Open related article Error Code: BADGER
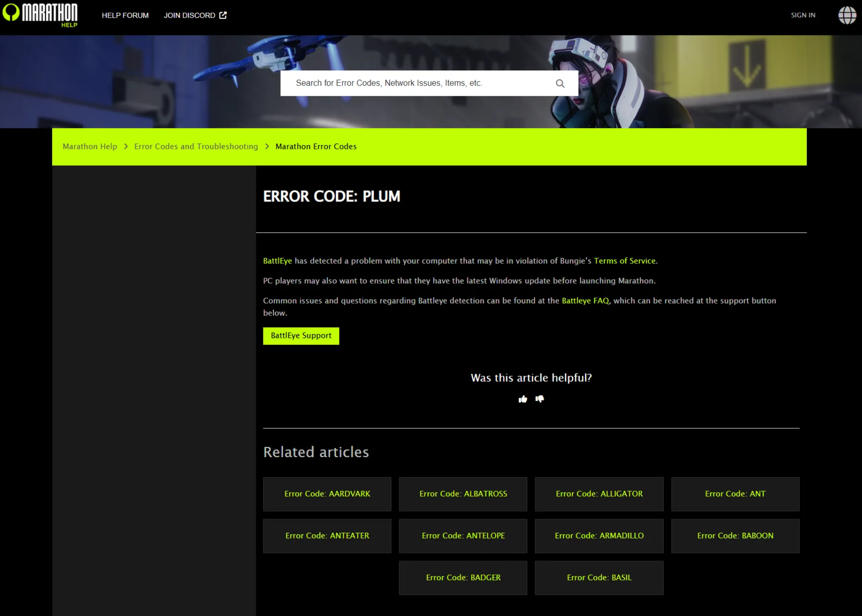This screenshot has height=616, width=862. (463, 578)
